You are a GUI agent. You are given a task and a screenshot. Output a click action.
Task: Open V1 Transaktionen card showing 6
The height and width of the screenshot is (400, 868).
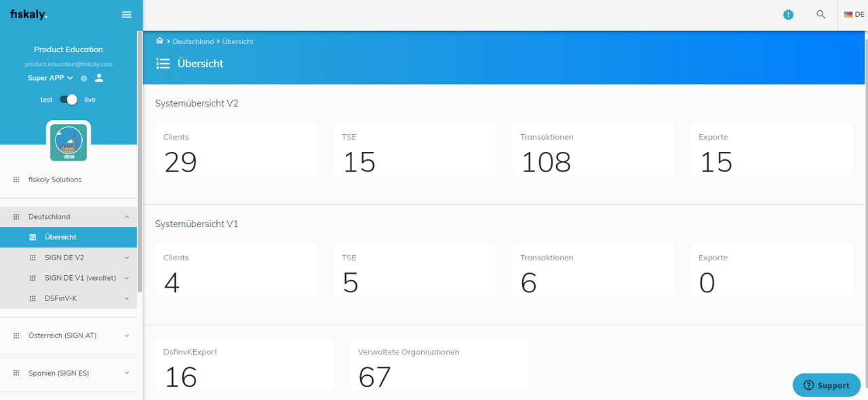593,270
